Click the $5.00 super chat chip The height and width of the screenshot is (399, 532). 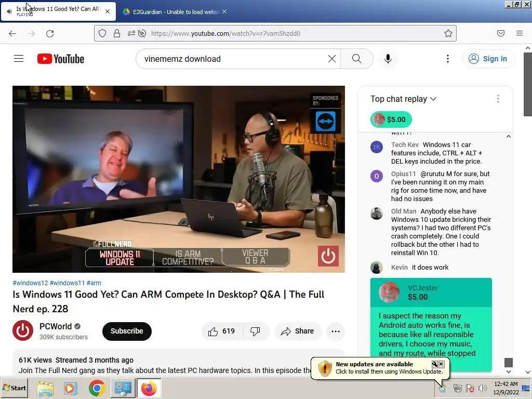click(x=391, y=119)
